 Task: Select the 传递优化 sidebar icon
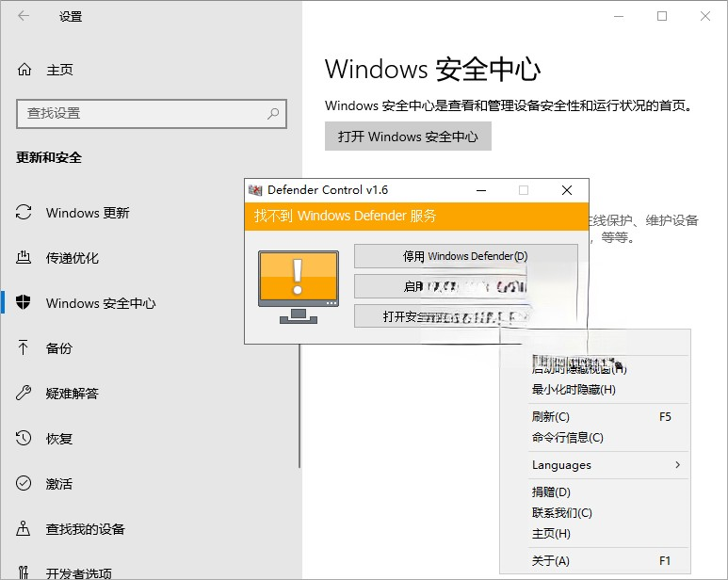pyautogui.click(x=24, y=258)
